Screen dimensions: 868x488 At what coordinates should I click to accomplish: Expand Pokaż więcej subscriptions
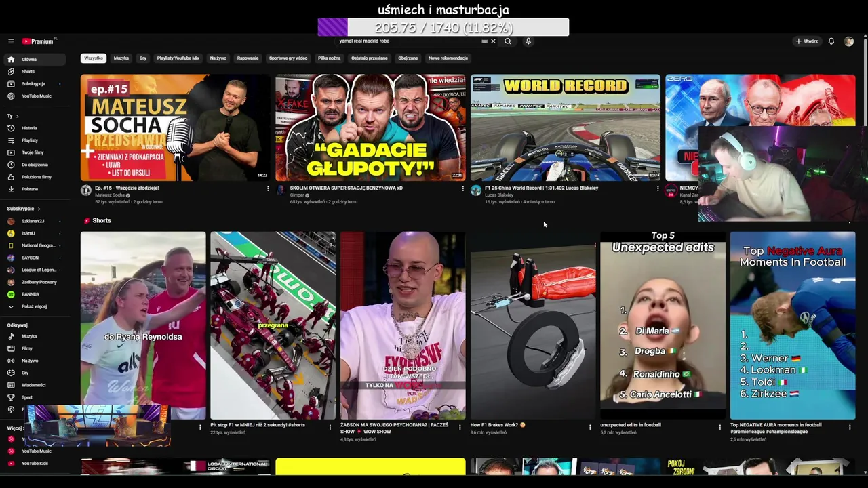point(34,306)
